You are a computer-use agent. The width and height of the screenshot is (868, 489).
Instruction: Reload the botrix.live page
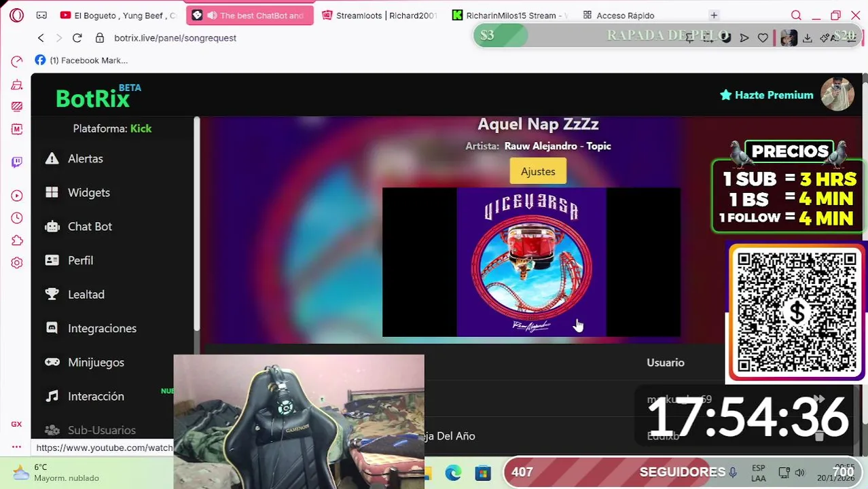(x=77, y=38)
